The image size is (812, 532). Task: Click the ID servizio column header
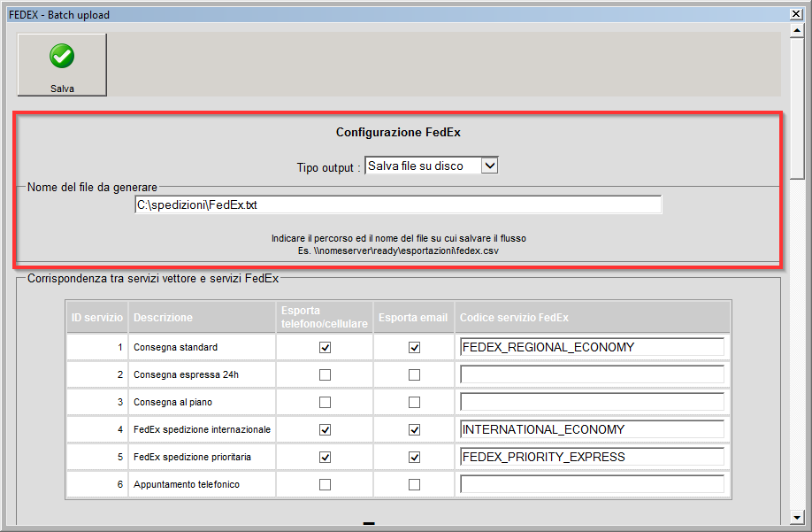(96, 317)
